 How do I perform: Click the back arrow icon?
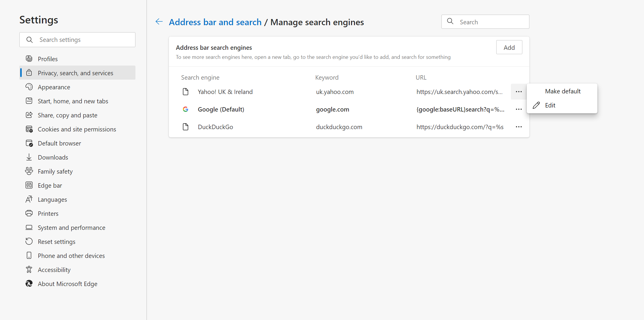(159, 22)
